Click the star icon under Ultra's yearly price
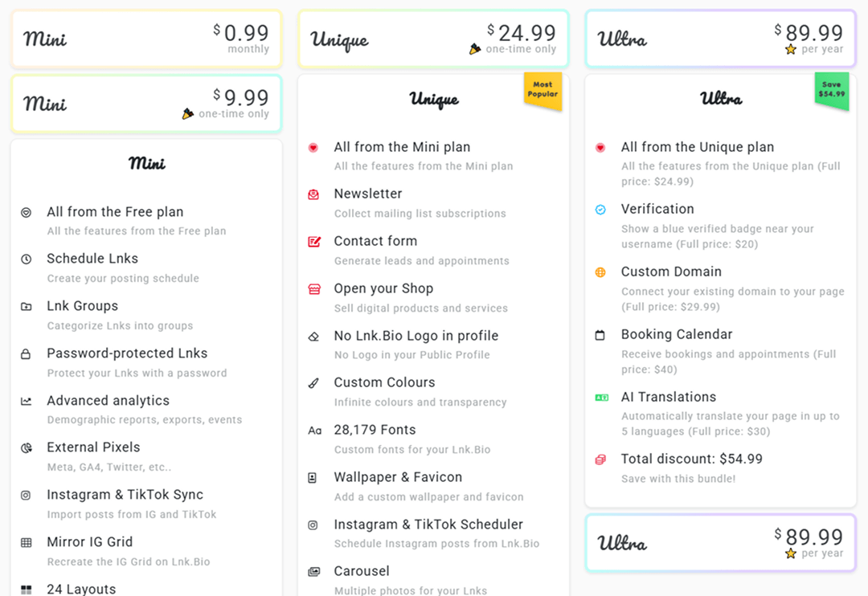This screenshot has height=596, width=868. (789, 51)
